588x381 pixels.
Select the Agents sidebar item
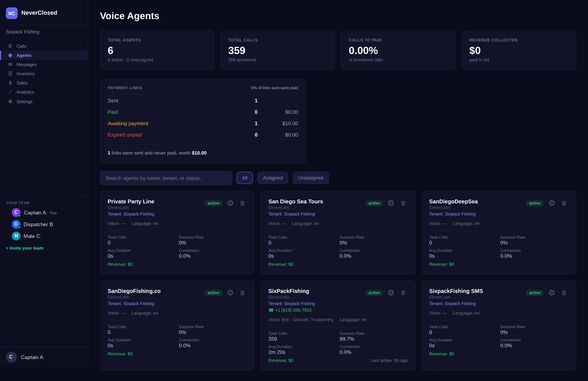coord(44,55)
